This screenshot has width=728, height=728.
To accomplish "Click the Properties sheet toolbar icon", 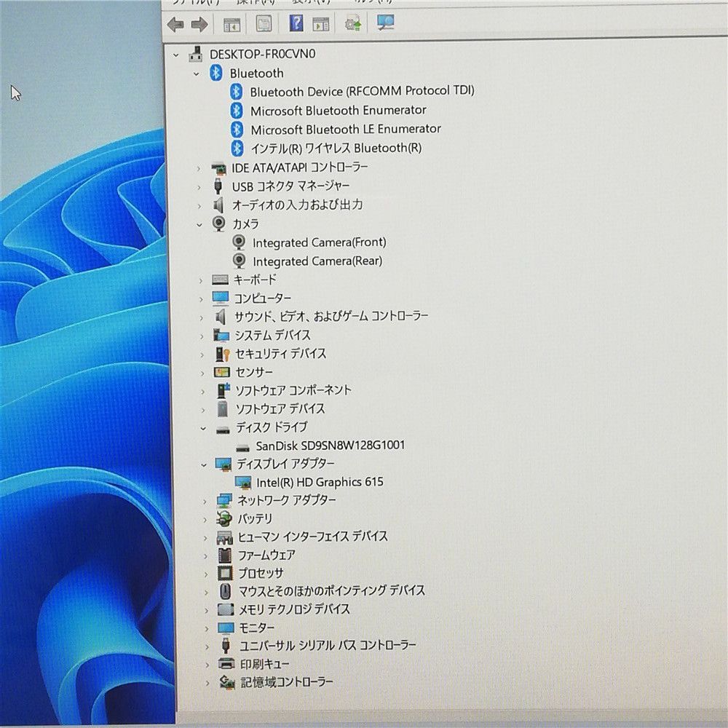I will tap(264, 24).
